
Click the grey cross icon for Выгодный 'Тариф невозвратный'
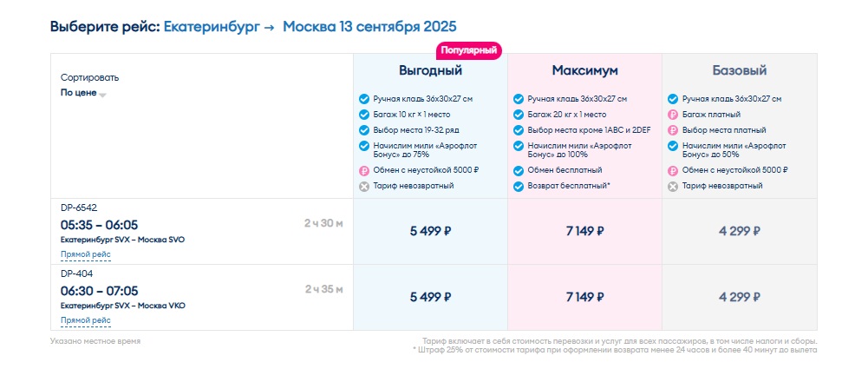pos(363,186)
